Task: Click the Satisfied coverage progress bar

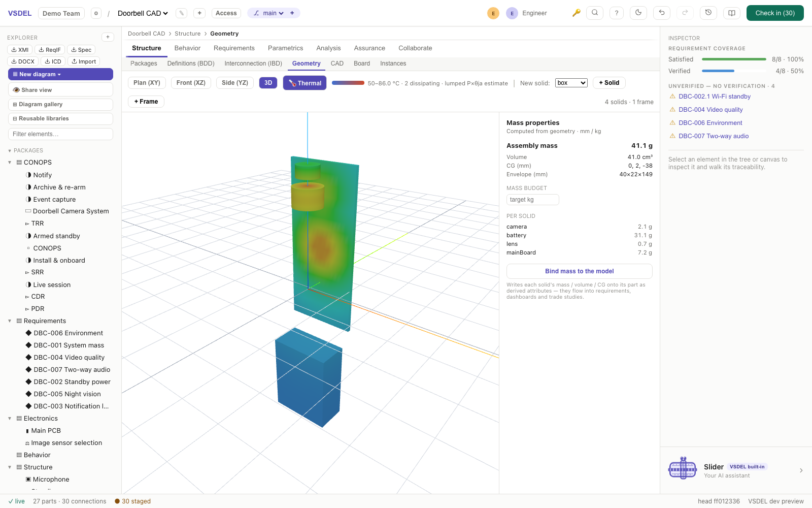Action: (734, 59)
